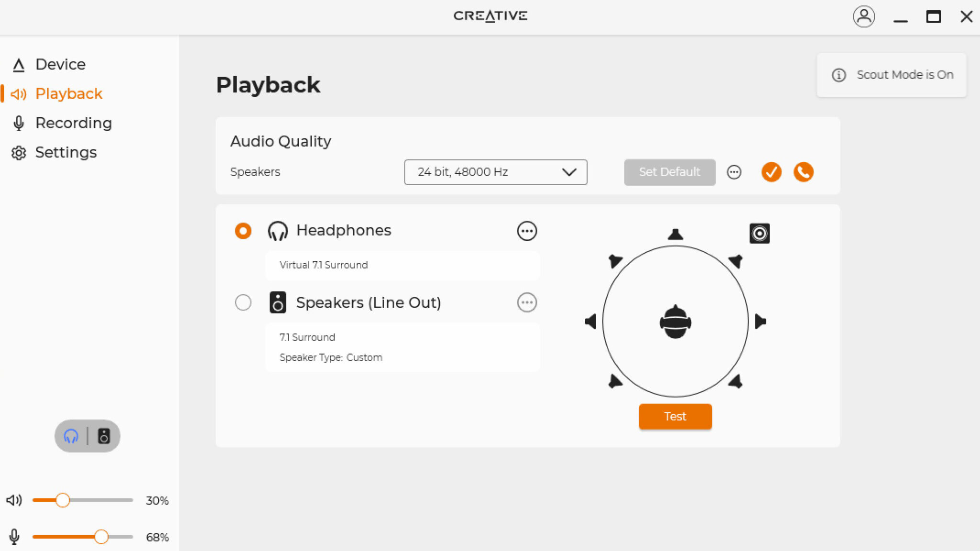The image size is (980, 551).
Task: Click the orange checkmark default device icon
Action: tap(771, 172)
